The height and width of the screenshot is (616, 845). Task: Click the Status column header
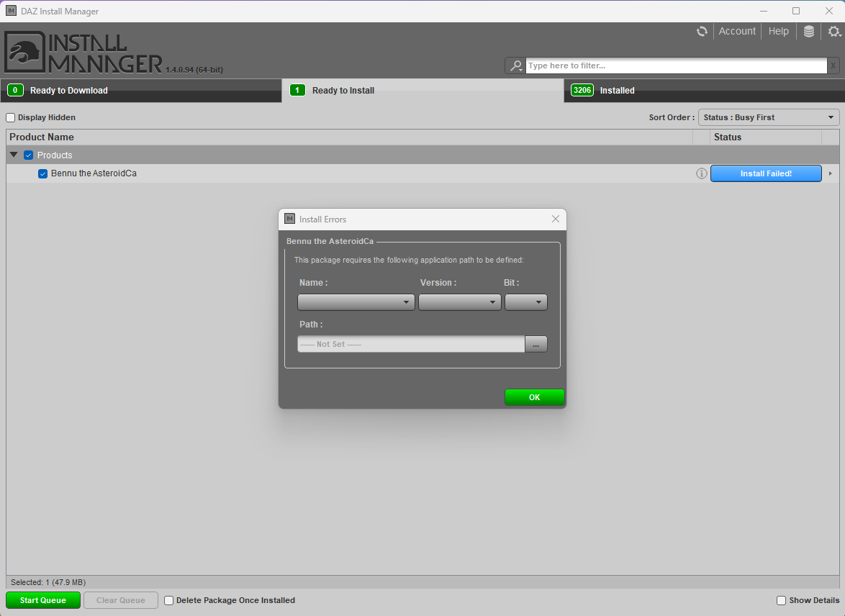tap(766, 137)
